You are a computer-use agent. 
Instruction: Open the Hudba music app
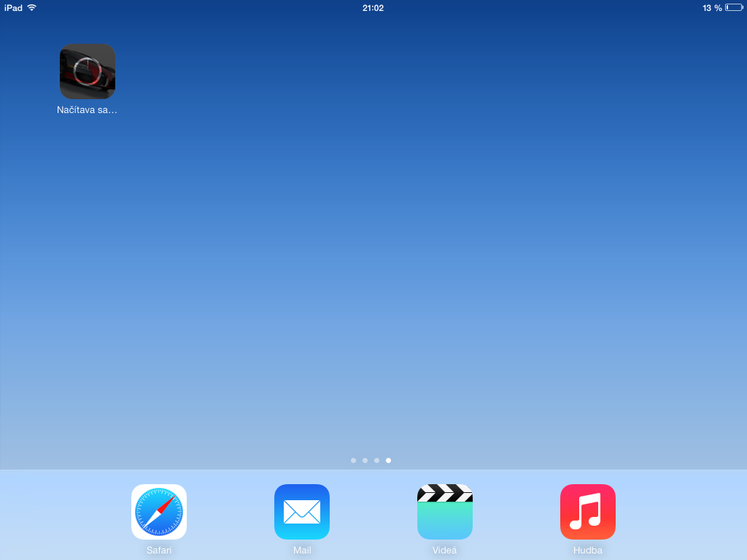(588, 512)
